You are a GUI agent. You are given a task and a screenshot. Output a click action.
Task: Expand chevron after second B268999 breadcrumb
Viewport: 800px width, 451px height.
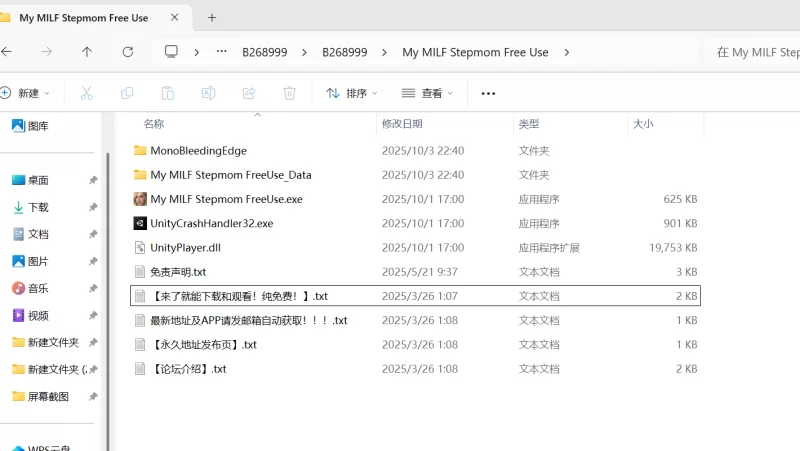click(384, 52)
